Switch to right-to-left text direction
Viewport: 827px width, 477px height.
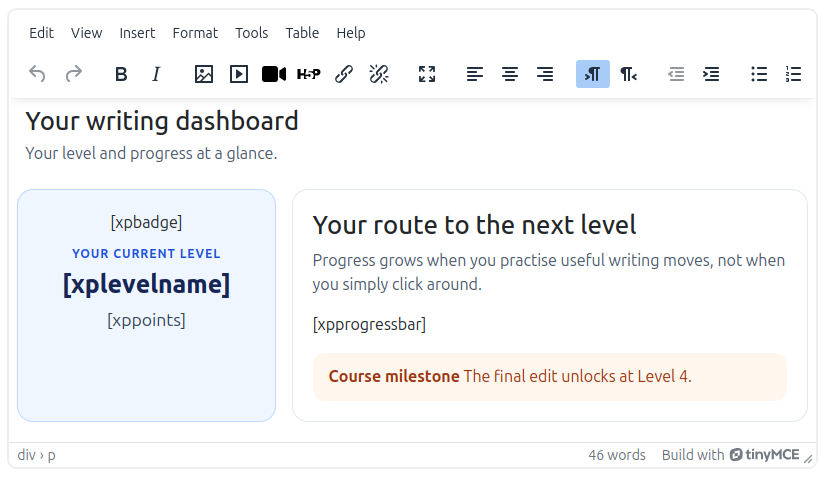pyautogui.click(x=628, y=74)
